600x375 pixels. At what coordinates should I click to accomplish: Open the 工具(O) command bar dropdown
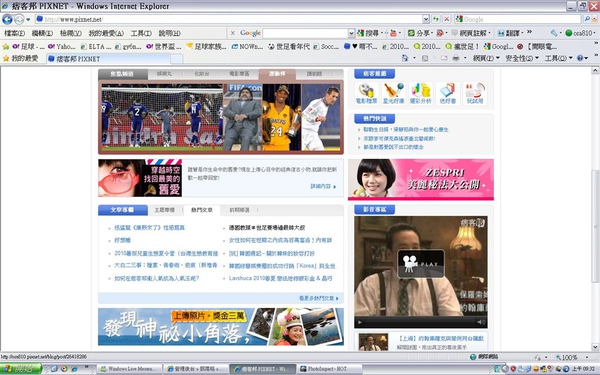click(558, 58)
